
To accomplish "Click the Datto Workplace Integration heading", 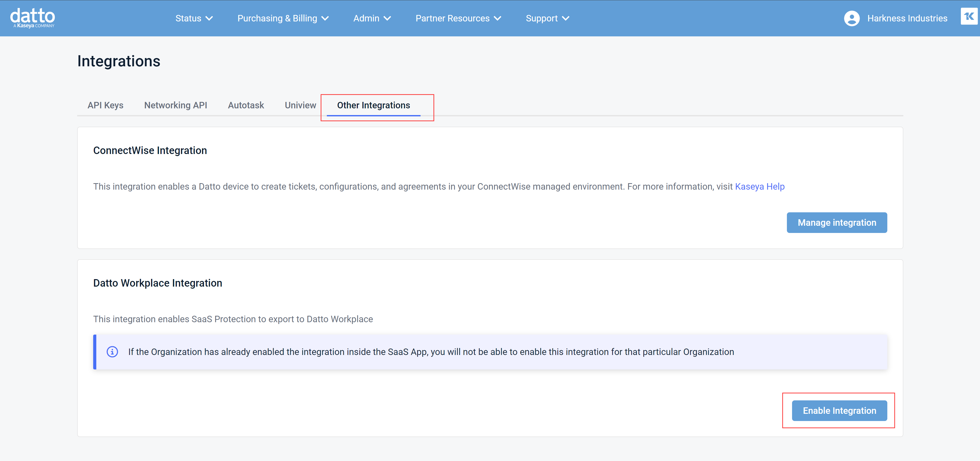I will 157,283.
